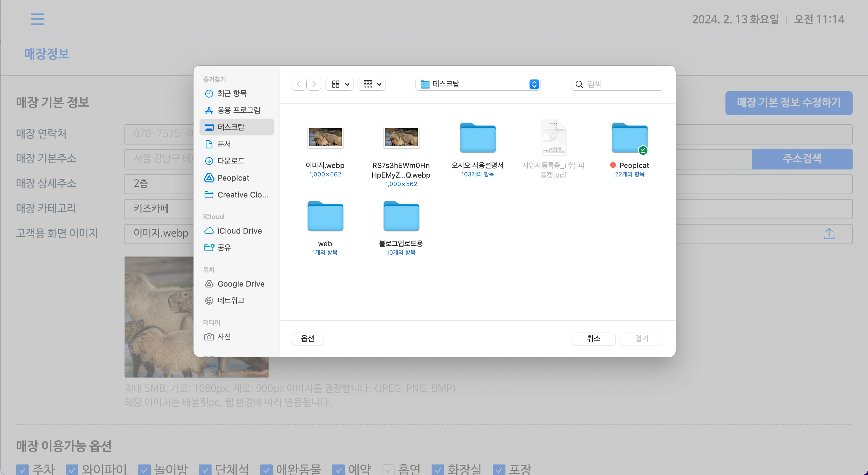This screenshot has height=475, width=868.
Task: Click the upload icon in image field
Action: click(829, 234)
